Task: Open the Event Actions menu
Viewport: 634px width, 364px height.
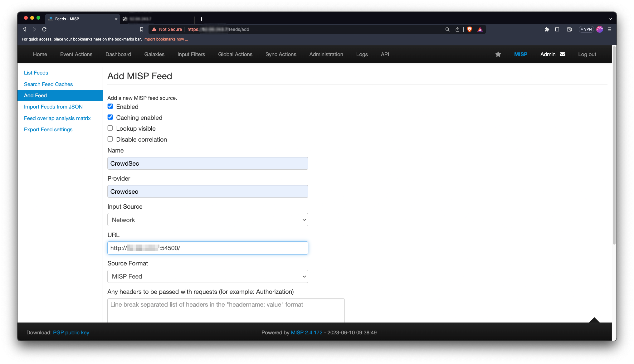Action: pyautogui.click(x=76, y=54)
